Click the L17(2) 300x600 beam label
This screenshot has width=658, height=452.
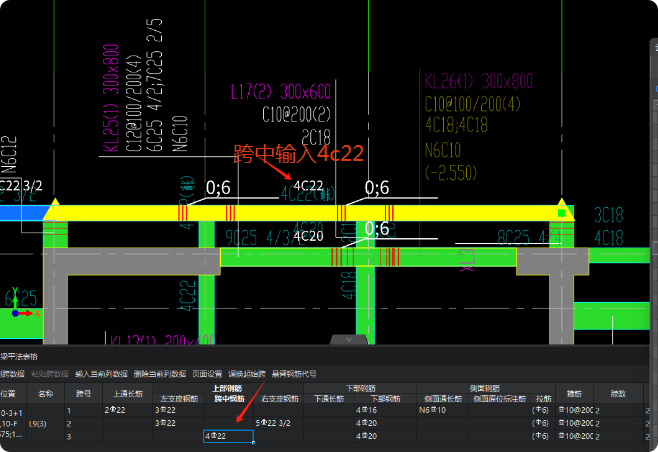tap(281, 91)
